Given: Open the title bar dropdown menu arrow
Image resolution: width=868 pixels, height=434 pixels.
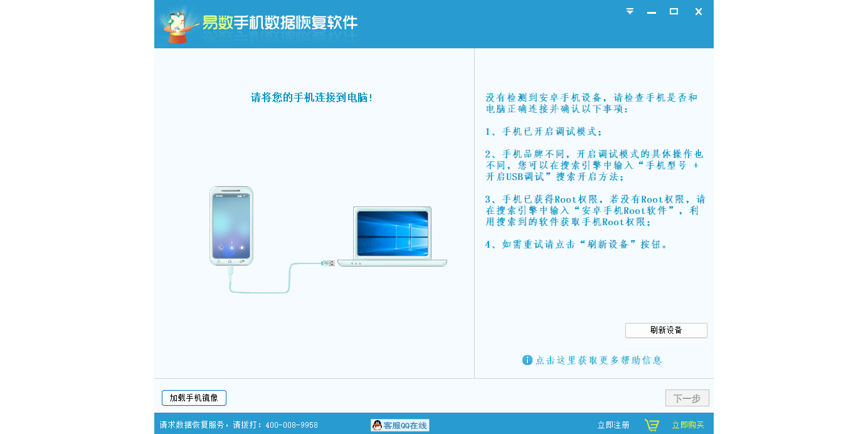Looking at the screenshot, I should (630, 11).
